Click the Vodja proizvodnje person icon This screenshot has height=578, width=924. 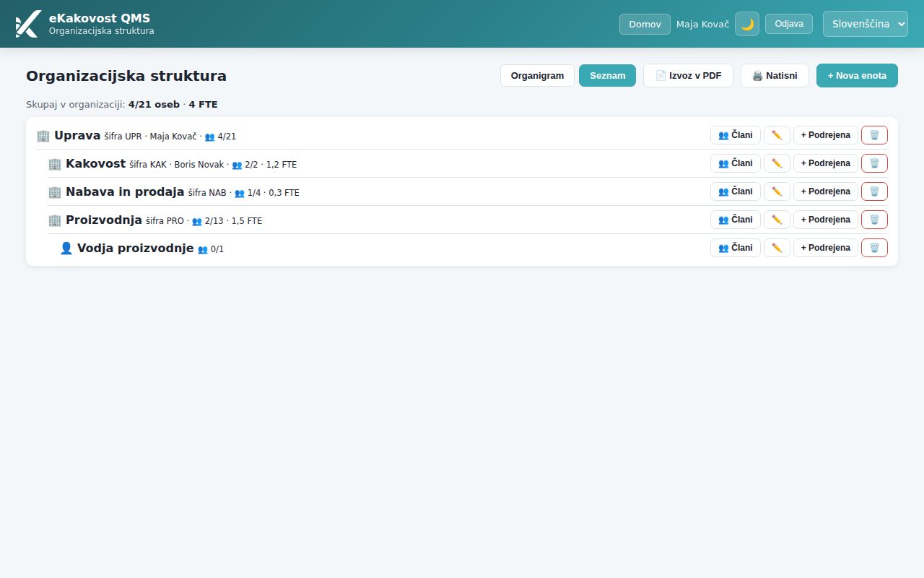tap(66, 248)
